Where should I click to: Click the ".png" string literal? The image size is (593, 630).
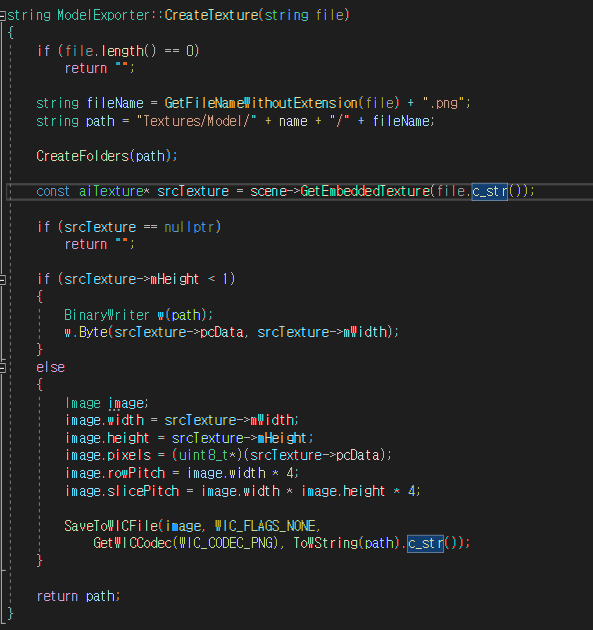pos(444,103)
